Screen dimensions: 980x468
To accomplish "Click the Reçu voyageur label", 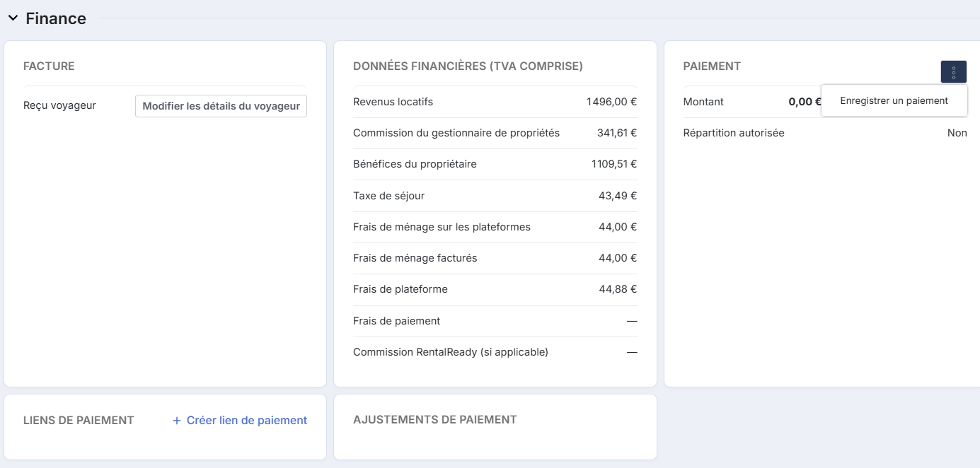I will 59,105.
